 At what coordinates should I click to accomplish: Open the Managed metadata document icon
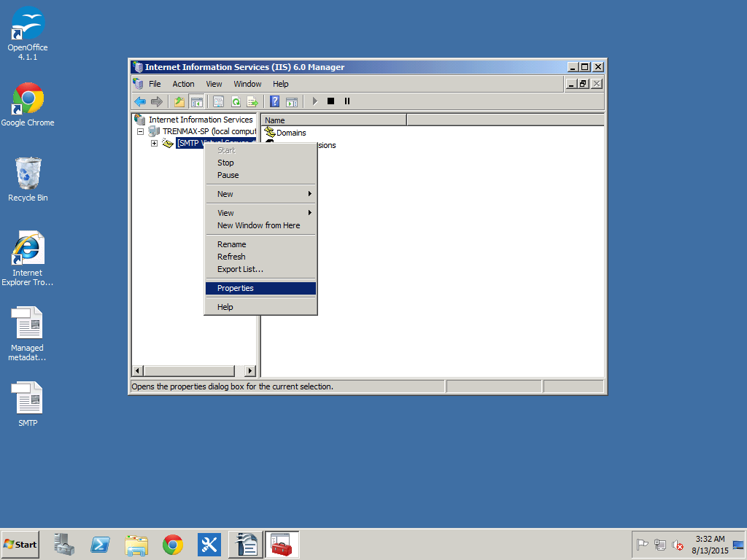pyautogui.click(x=28, y=333)
